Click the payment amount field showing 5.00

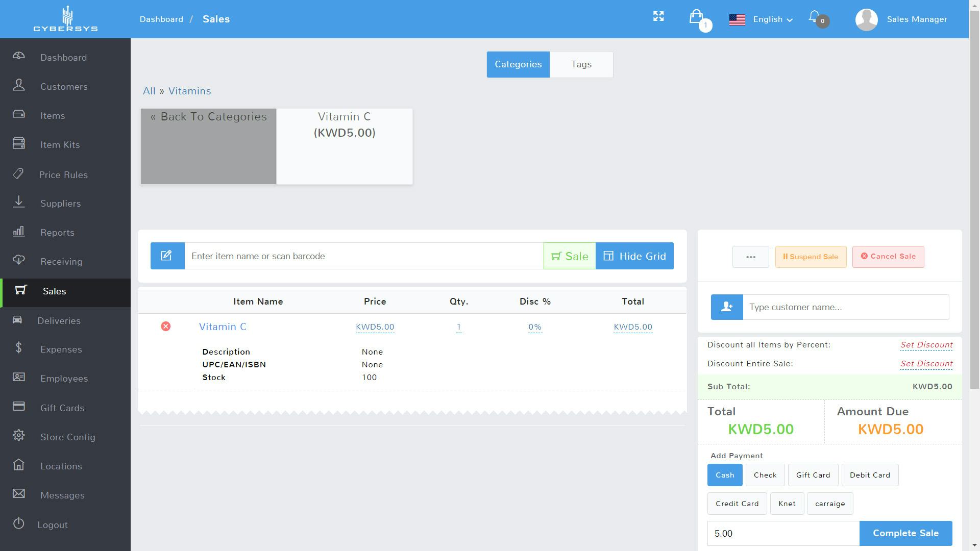click(x=783, y=533)
